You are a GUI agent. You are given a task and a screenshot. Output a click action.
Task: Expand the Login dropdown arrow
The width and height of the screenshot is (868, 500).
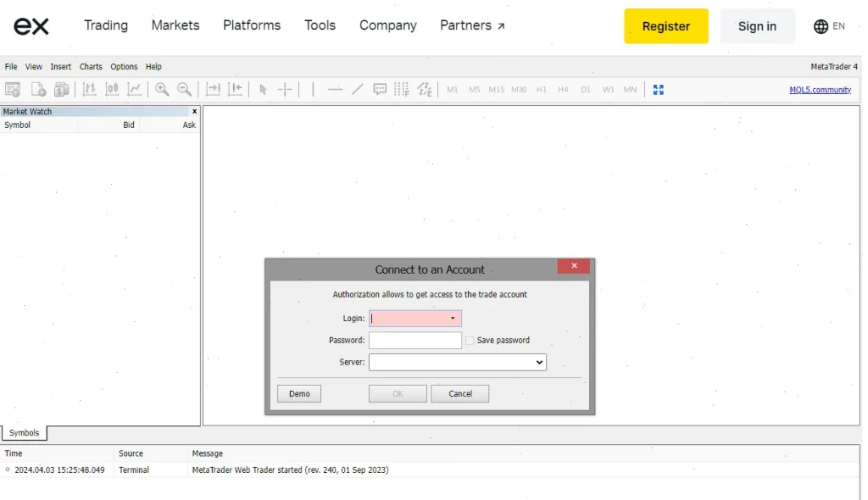453,319
